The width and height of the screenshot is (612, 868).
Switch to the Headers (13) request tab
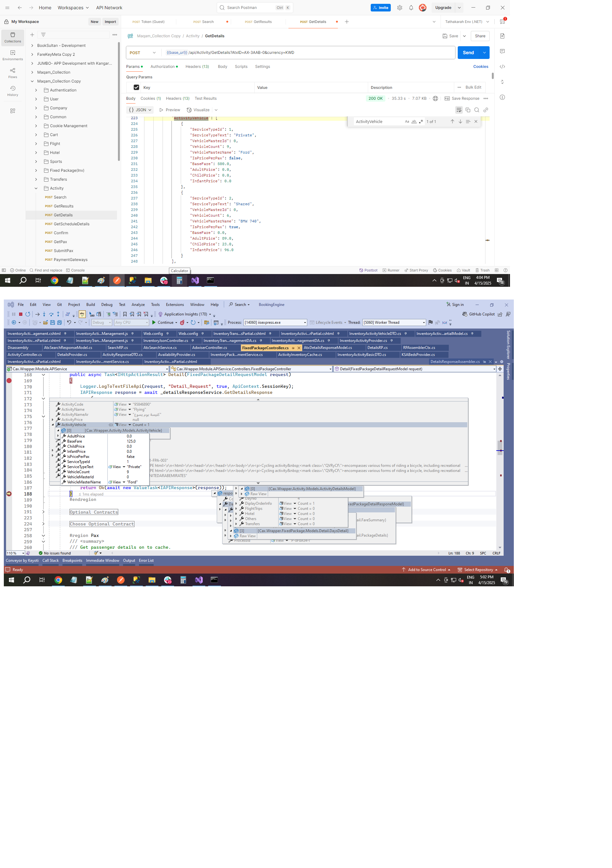[197, 67]
